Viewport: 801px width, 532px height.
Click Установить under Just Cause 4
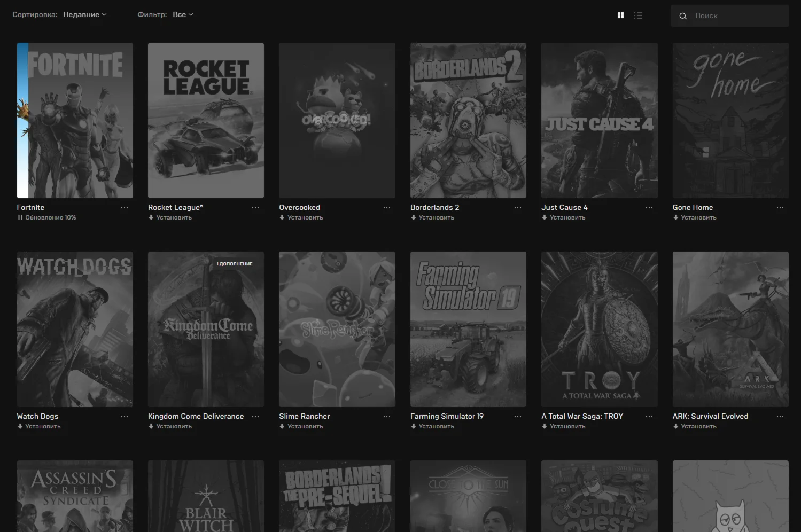[x=563, y=217]
